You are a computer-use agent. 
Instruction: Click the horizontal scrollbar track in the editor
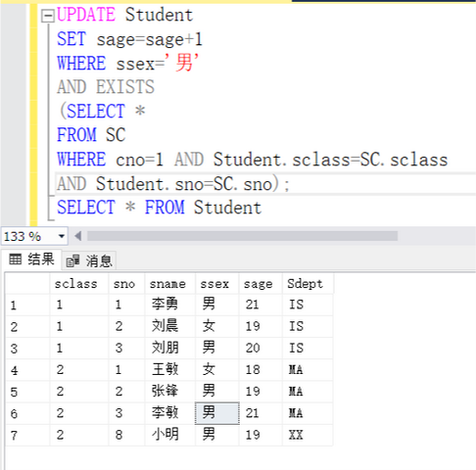coord(242,236)
